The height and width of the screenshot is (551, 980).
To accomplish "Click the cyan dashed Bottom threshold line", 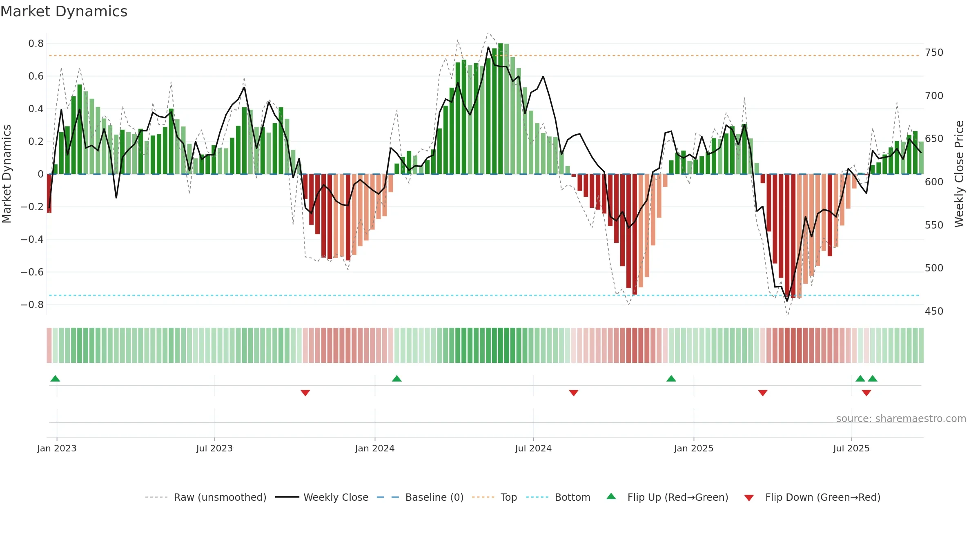I will pos(484,295).
